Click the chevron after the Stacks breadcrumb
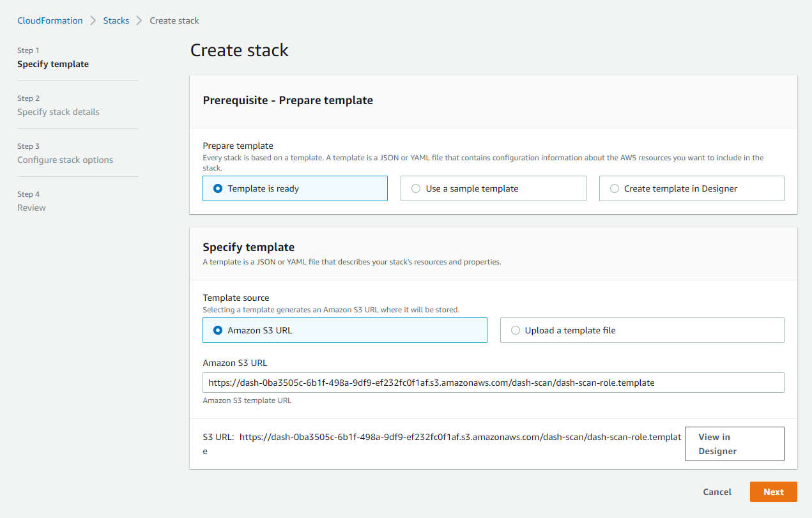The image size is (812, 518). click(x=139, y=20)
